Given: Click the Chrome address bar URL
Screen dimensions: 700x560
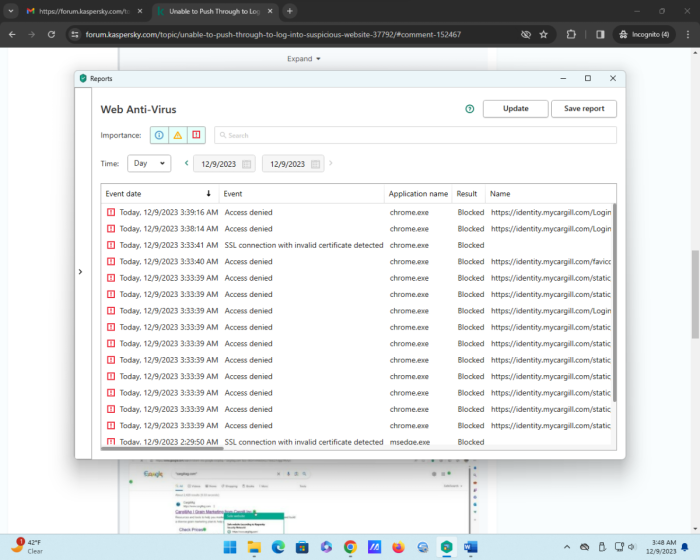Looking at the screenshot, I should [273, 34].
